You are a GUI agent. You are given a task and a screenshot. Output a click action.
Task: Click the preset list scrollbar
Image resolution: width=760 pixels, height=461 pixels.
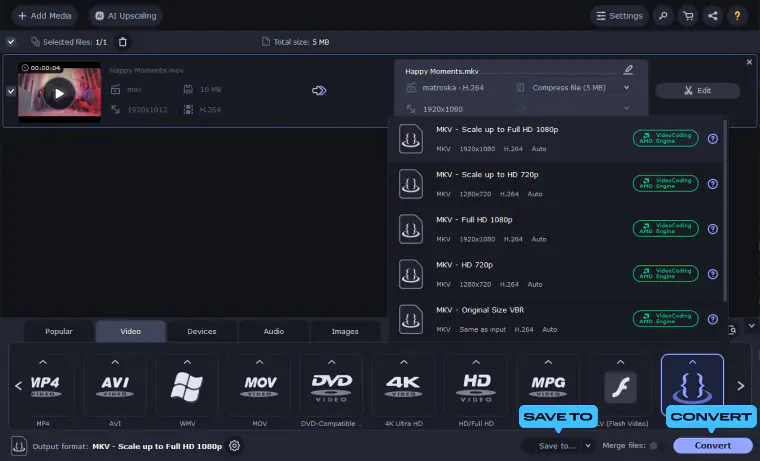point(725,210)
